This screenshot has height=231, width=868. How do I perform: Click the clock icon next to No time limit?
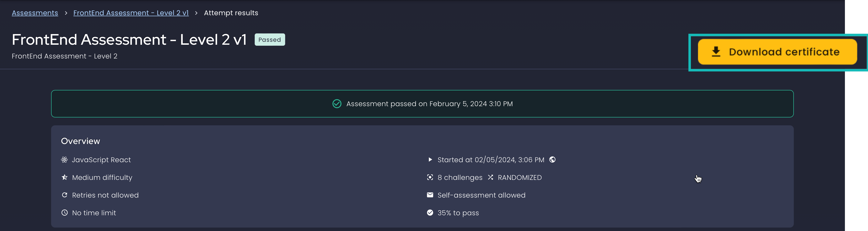[x=64, y=213]
